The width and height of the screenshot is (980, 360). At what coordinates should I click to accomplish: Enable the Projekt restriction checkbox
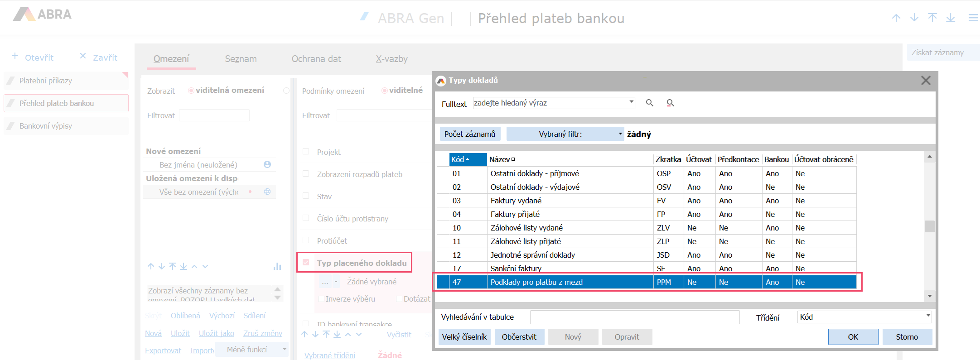tap(306, 152)
